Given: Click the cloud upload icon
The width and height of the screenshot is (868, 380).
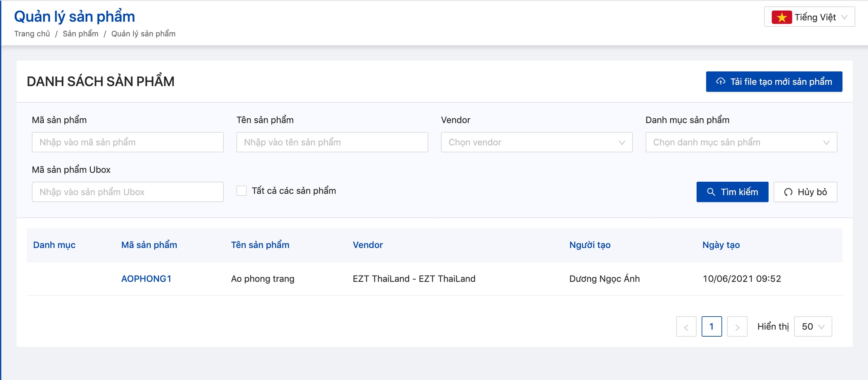Looking at the screenshot, I should 720,81.
